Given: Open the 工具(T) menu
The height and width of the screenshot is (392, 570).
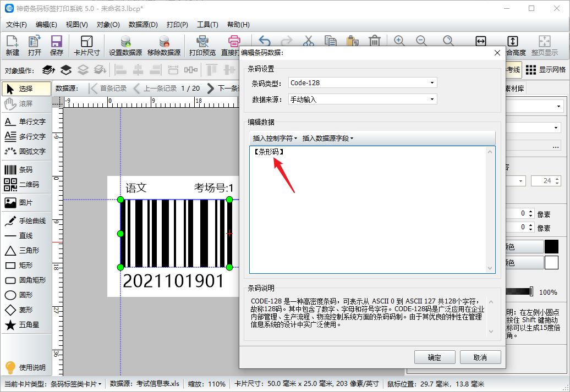Looking at the screenshot, I should 207,25.
